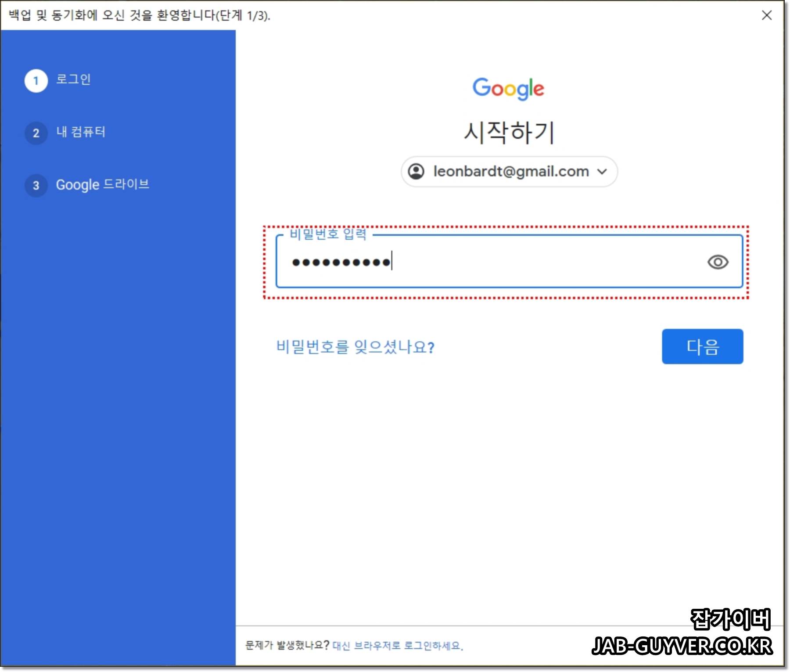Open the leonbardt@gmail.com account switcher dropdown
Image resolution: width=790 pixels, height=672 pixels.
click(x=509, y=171)
